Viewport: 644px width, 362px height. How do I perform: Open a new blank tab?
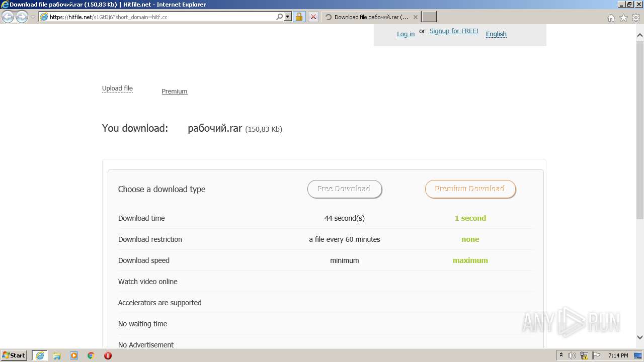click(429, 17)
